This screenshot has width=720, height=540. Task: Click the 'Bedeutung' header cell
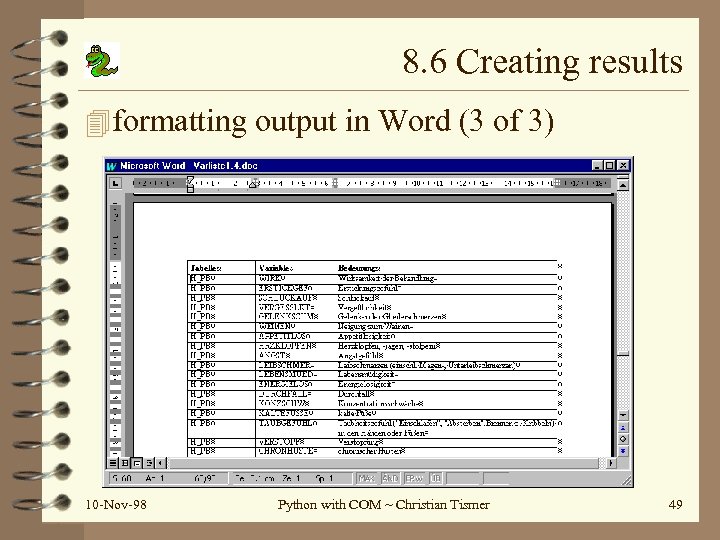tap(446, 268)
